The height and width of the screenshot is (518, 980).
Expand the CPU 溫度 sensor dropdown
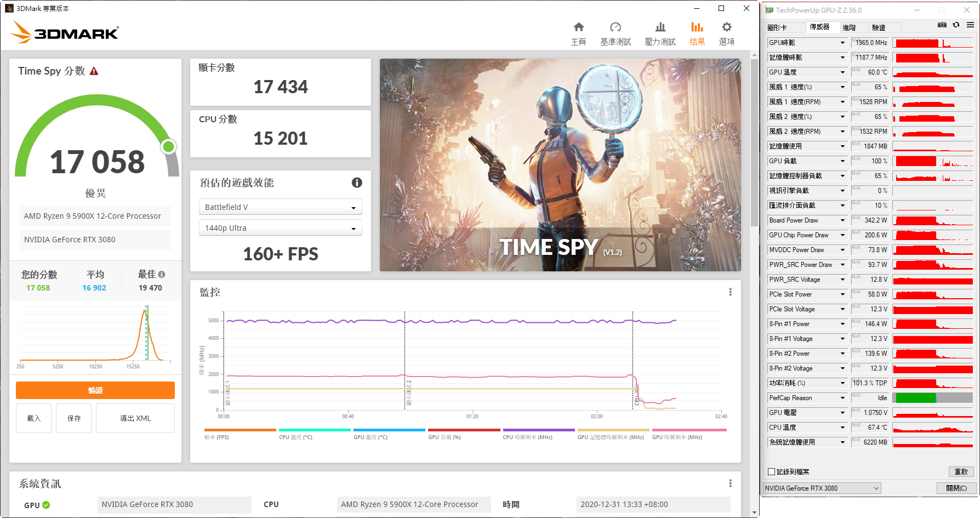tap(842, 428)
